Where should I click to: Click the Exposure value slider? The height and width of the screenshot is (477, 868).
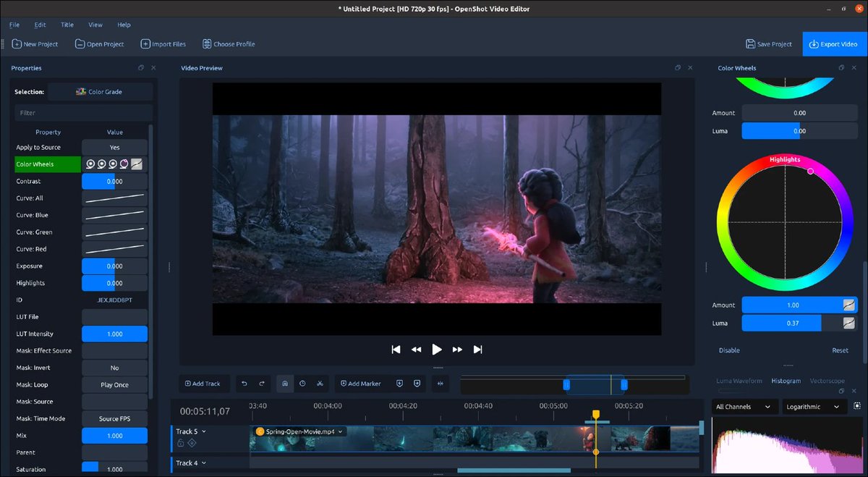click(114, 266)
